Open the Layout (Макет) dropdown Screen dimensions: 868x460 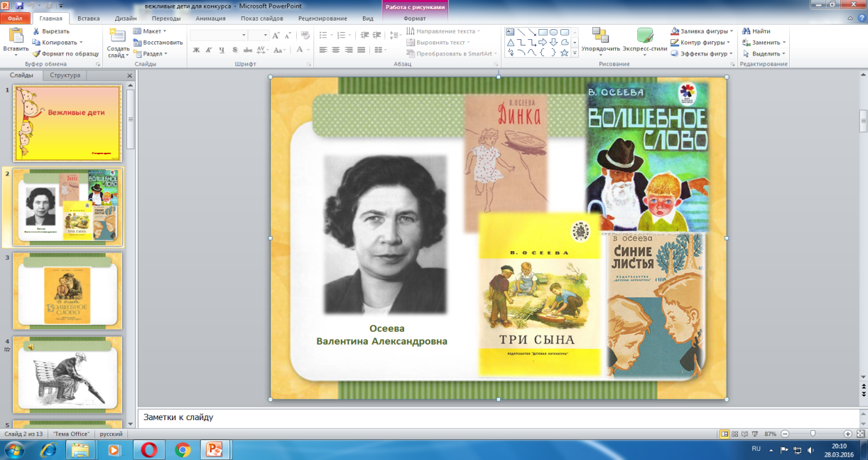pyautogui.click(x=150, y=31)
